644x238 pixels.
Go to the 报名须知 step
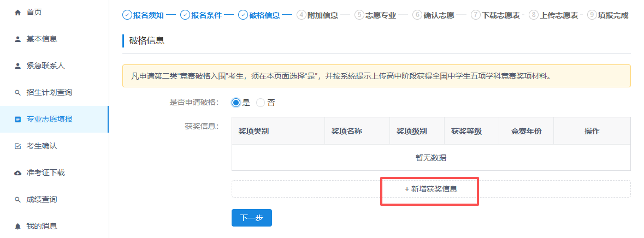143,15
